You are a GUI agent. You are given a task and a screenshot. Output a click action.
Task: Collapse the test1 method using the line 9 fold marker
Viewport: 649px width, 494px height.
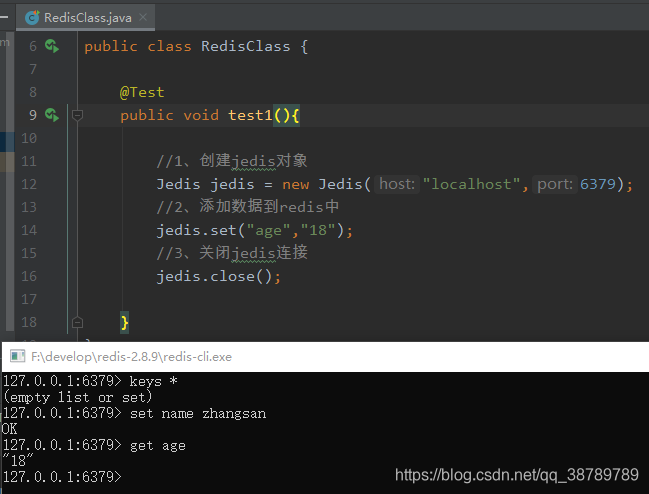pos(77,115)
